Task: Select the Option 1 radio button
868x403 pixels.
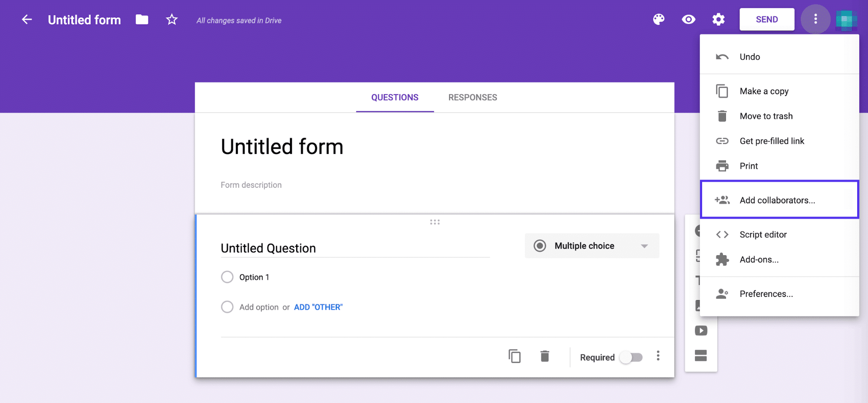Action: coord(227,277)
